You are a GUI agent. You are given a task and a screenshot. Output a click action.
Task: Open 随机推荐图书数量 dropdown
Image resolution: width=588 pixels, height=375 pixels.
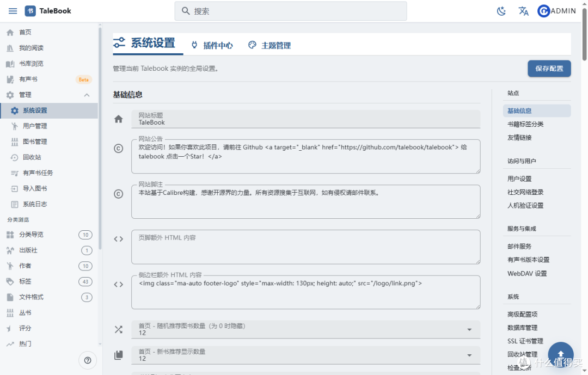click(305, 329)
